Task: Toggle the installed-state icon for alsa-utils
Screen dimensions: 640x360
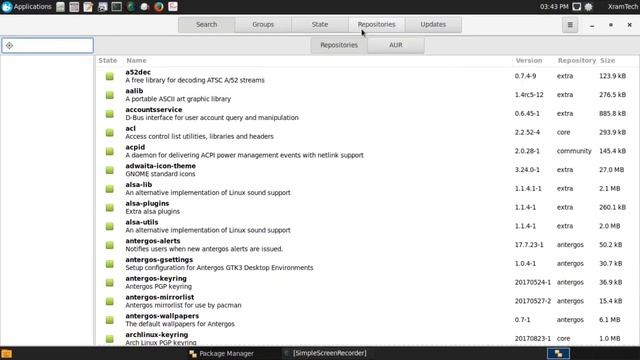Action: pos(109,227)
